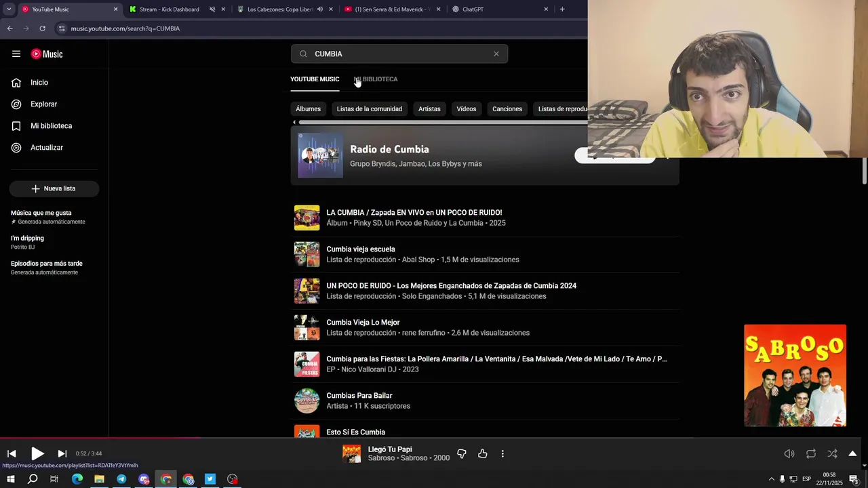The width and height of the screenshot is (868, 488).
Task: Open the player's three-dot more actions menu
Action: pos(502,454)
